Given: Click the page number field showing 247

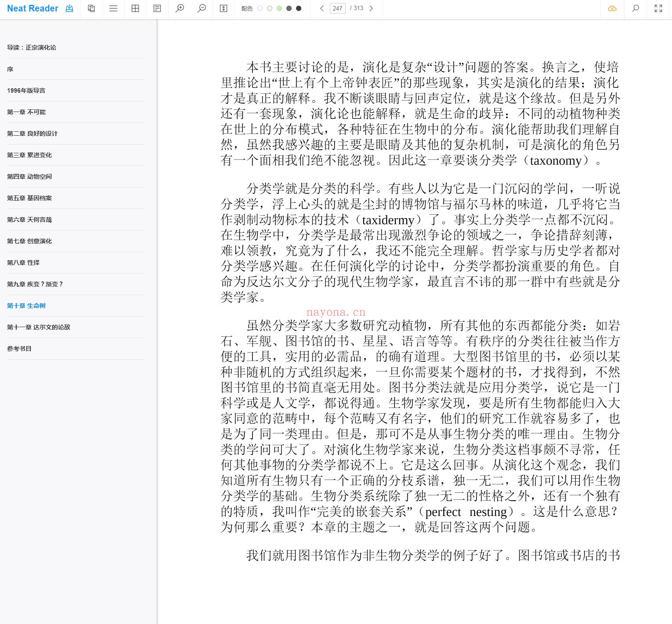Looking at the screenshot, I should tap(337, 8).
